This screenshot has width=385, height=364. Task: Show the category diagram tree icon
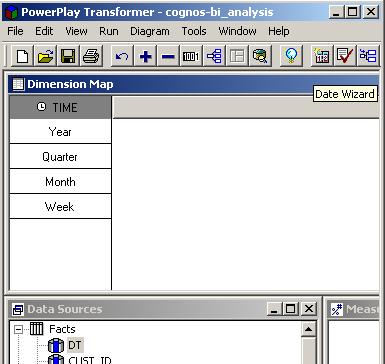[x=214, y=56]
